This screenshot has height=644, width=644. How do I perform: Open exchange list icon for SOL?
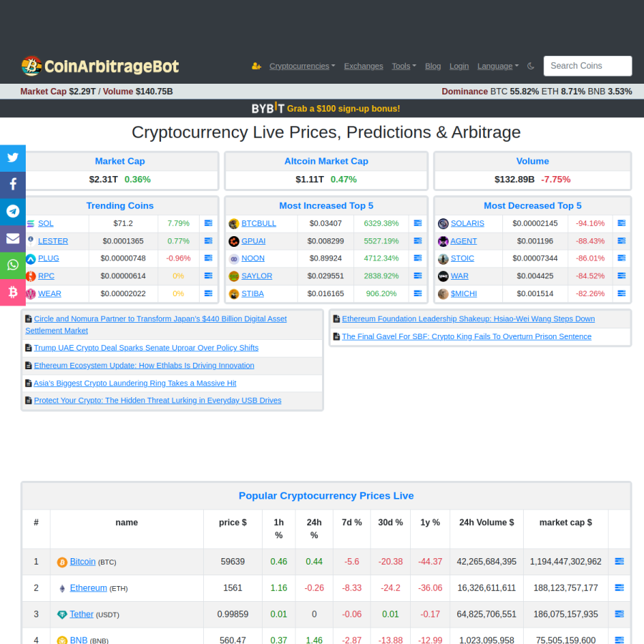(208, 223)
